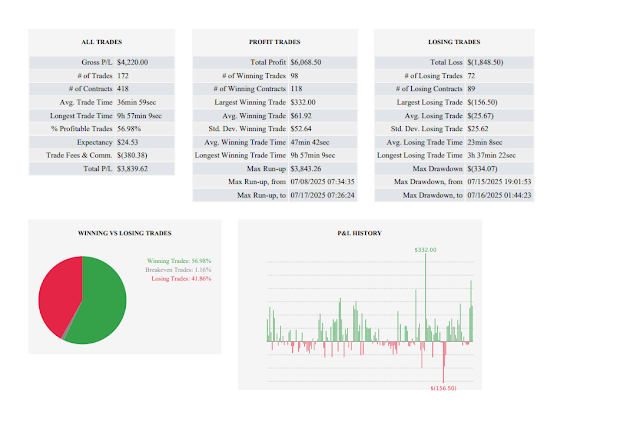Select the Total P/L value $3,839.62

[132, 169]
